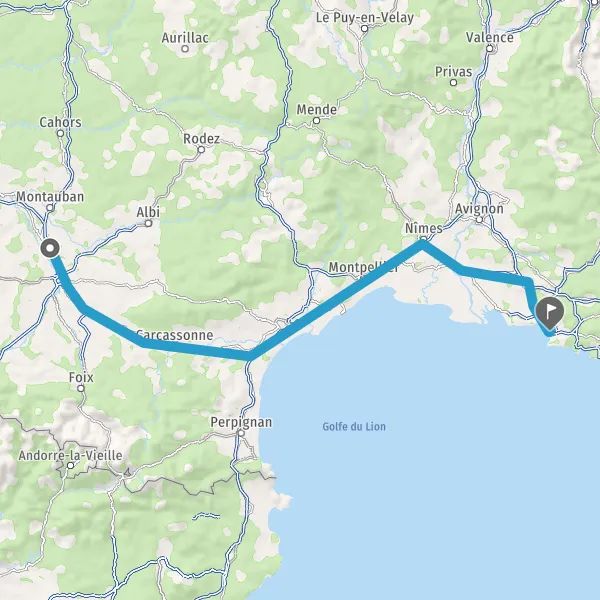
Task: Select the Cahors city dot
Action: 60,133
